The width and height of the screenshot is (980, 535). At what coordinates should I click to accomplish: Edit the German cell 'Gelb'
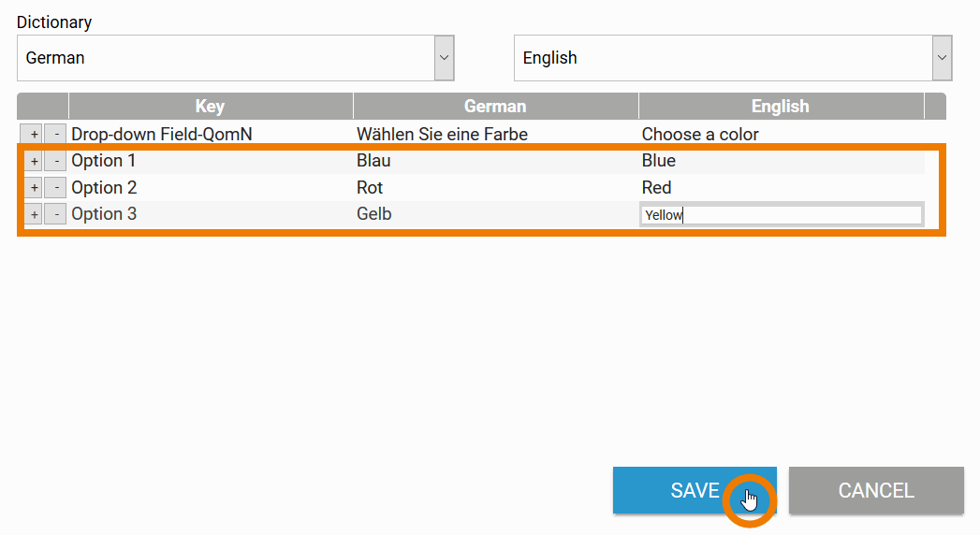pyautogui.click(x=374, y=214)
